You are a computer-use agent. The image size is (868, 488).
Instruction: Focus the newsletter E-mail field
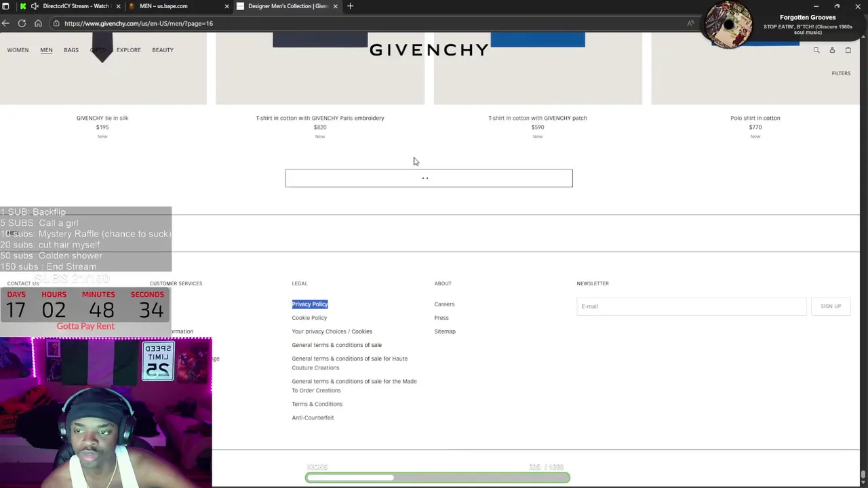click(x=692, y=306)
